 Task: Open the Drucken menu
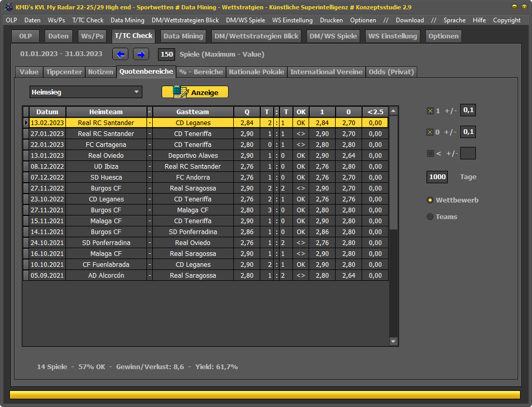click(x=331, y=20)
